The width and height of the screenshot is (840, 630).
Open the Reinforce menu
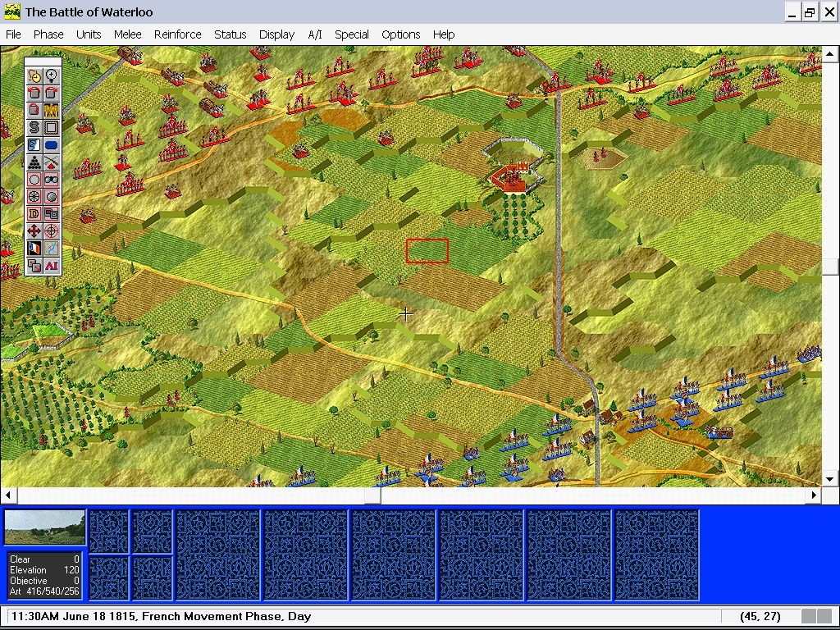[177, 34]
